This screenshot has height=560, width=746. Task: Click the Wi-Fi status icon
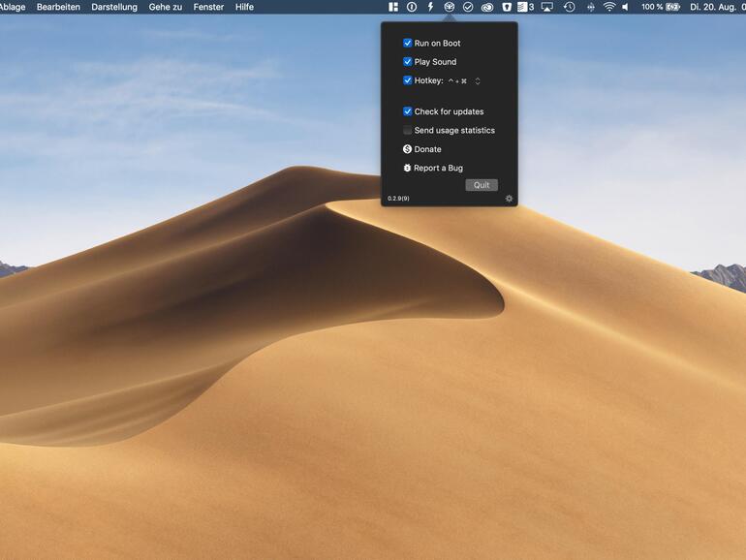coord(608,7)
